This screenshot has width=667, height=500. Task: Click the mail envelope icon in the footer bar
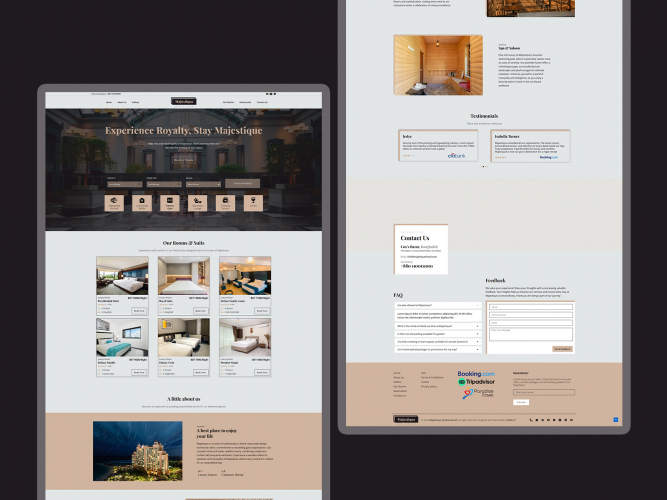[571, 420]
